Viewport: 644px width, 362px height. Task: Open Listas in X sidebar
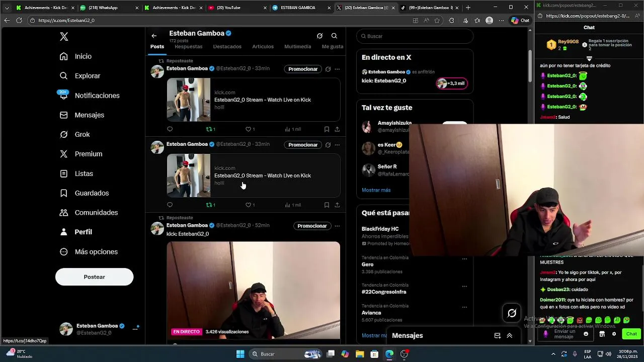click(x=76, y=173)
